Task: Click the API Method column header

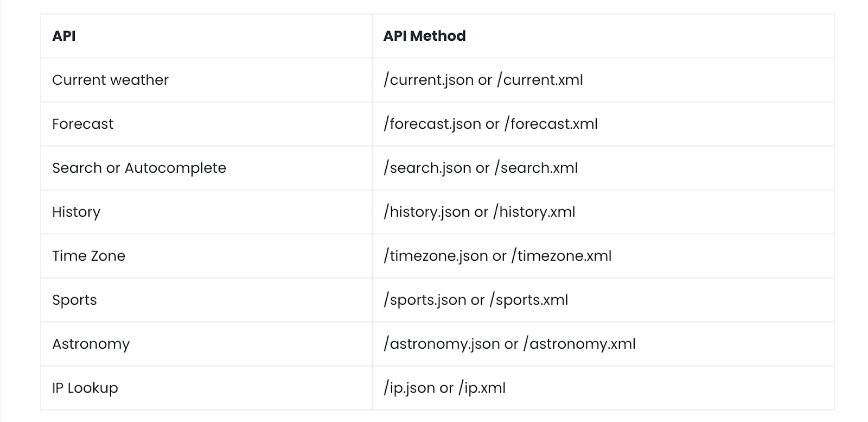Action: pyautogui.click(x=424, y=36)
